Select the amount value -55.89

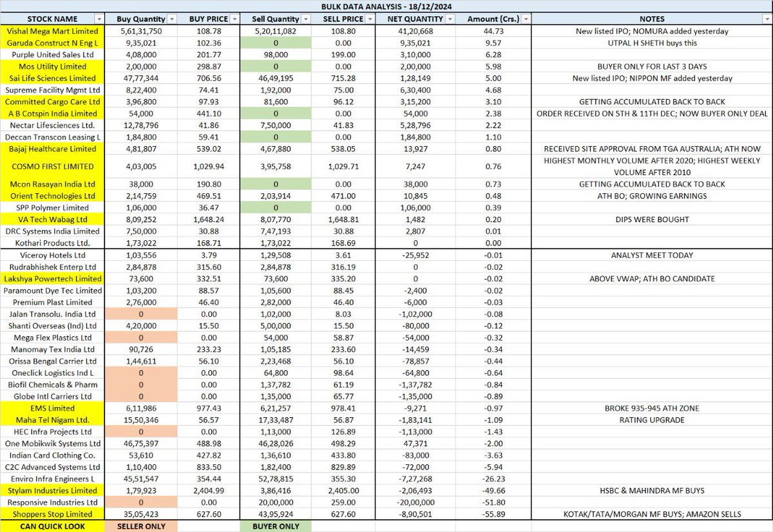tap(493, 514)
